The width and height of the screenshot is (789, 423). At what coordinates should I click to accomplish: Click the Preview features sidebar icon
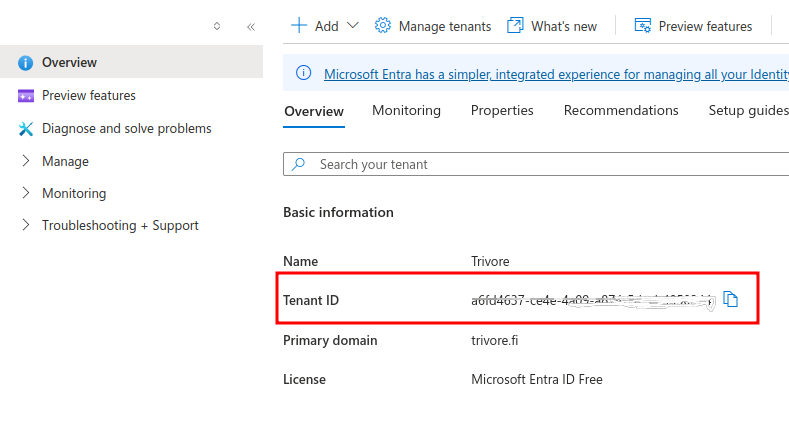[26, 96]
